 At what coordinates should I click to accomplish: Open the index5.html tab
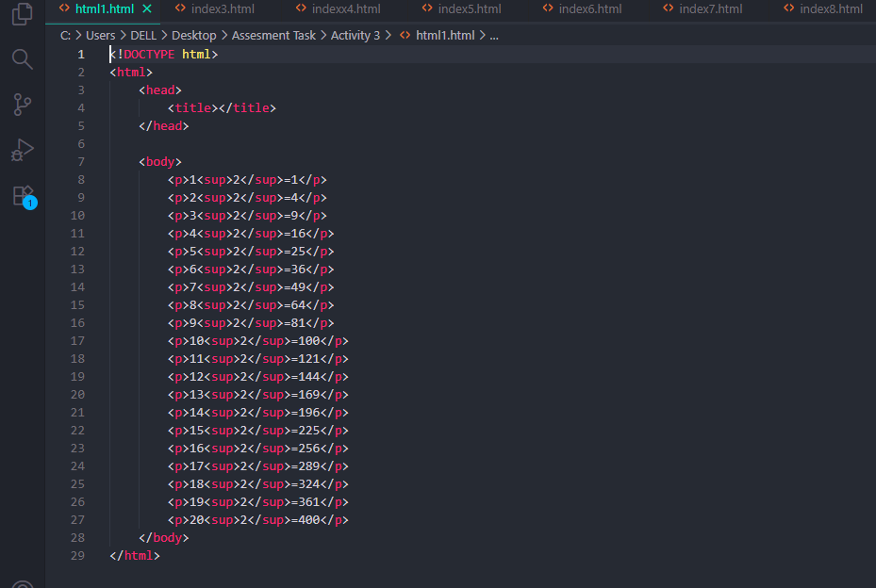[470, 9]
